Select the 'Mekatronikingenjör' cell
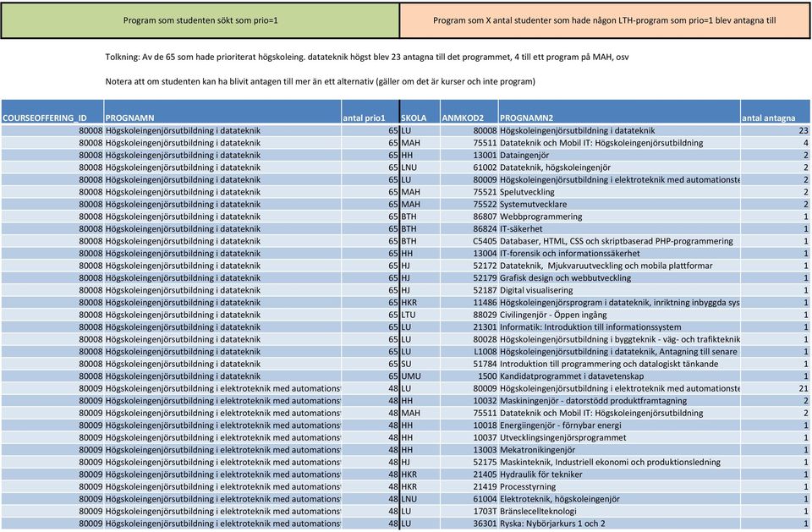This screenshot has width=812, height=532. click(x=619, y=450)
